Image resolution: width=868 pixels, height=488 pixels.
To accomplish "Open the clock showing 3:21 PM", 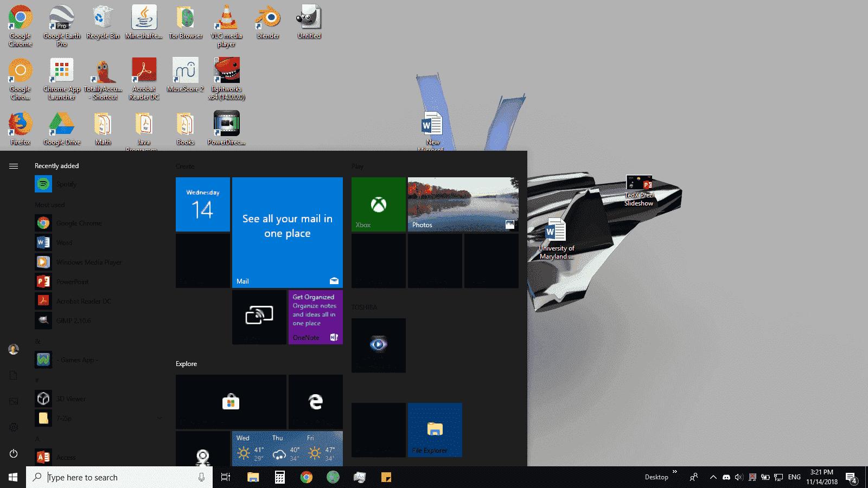I will point(821,477).
